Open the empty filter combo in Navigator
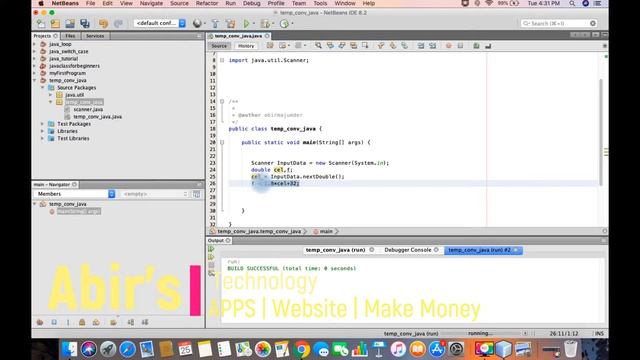This screenshot has width=640, height=360. pyautogui.click(x=155, y=194)
